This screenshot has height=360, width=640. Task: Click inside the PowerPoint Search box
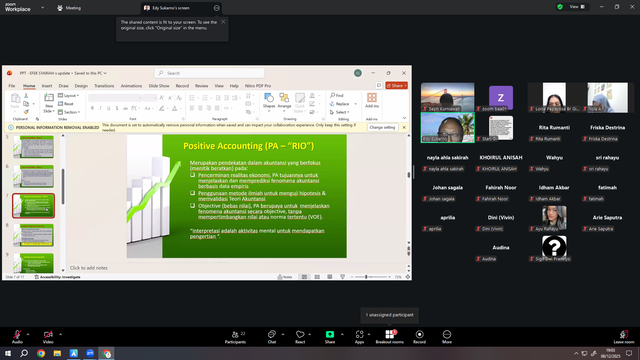click(209, 73)
